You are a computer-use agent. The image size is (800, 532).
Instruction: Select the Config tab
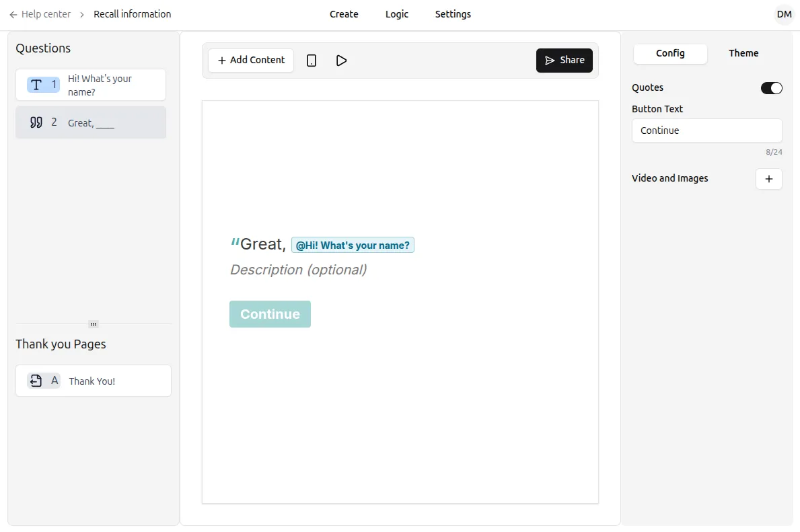pos(670,53)
